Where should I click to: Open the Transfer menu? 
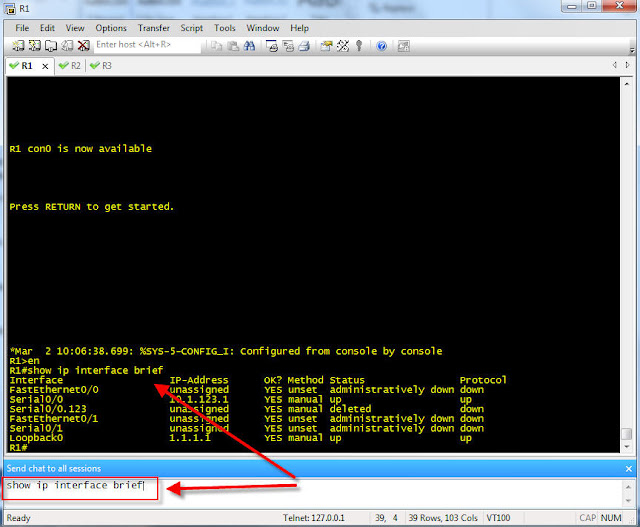153,28
